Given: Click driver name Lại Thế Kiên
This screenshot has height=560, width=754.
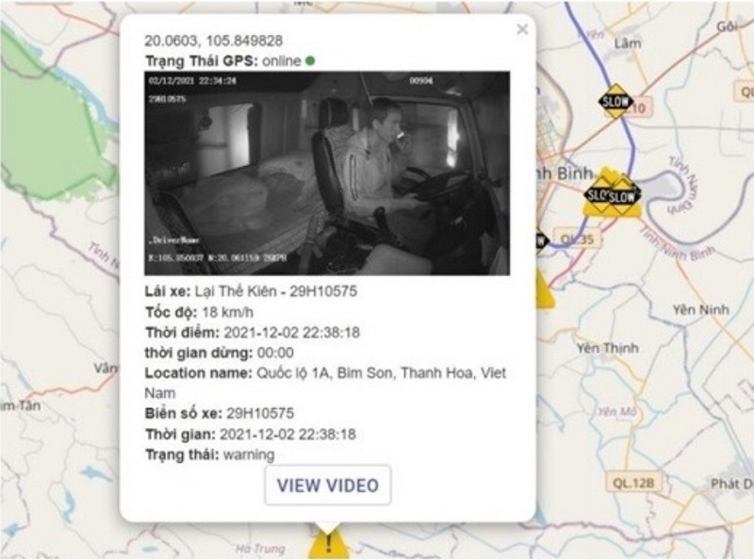Looking at the screenshot, I should pyautogui.click(x=236, y=291).
